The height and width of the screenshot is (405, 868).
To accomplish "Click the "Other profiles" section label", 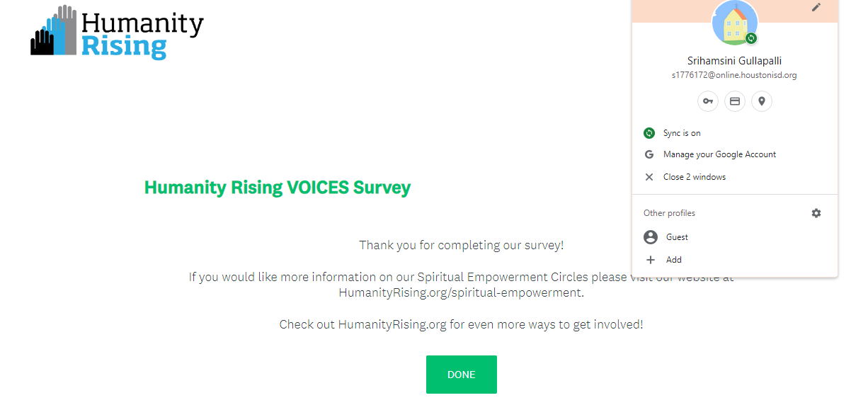I will tap(669, 213).
